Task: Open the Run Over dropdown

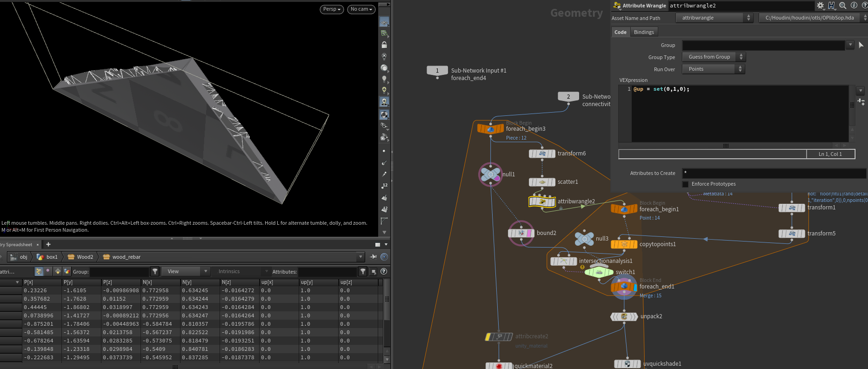Action: click(x=714, y=69)
